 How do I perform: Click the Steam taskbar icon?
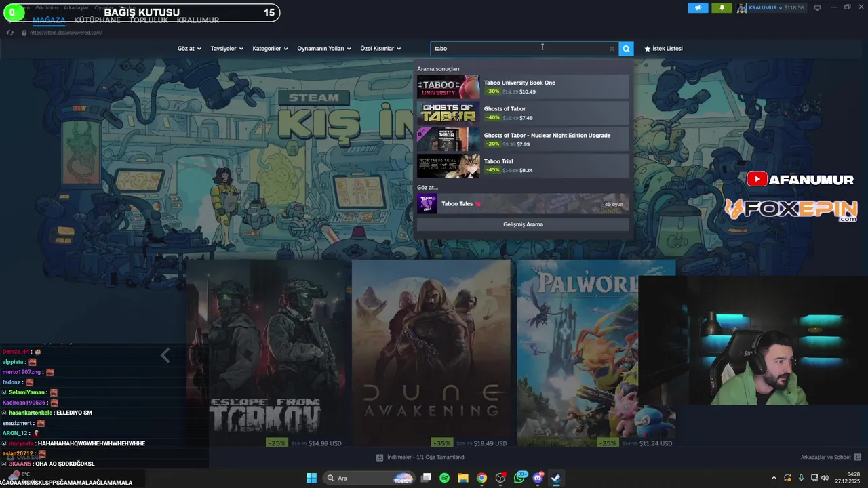tap(555, 478)
